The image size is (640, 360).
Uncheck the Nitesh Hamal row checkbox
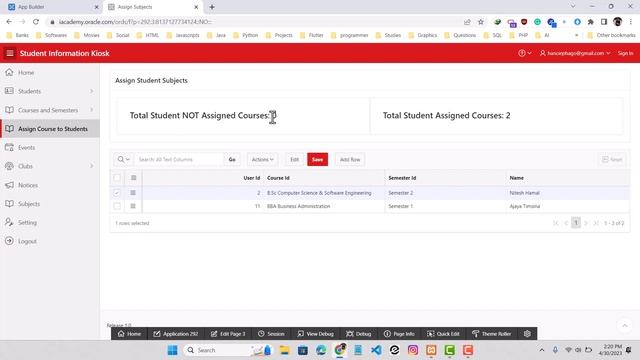pos(117,193)
